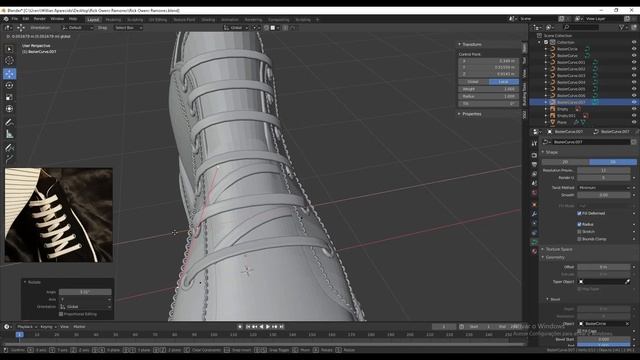Collapse the Rotate operator panel
640x360 pixels.
point(25,282)
